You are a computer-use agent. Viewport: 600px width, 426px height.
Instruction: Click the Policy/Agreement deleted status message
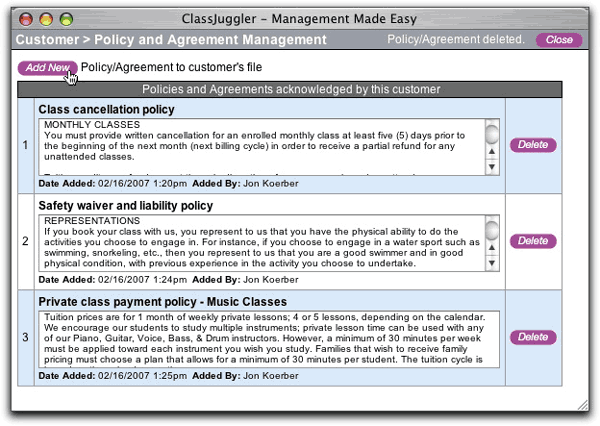coord(455,39)
